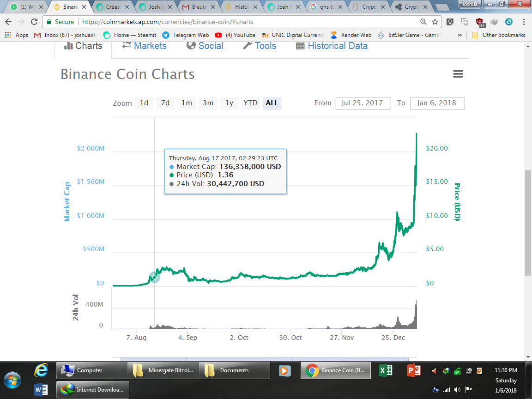Open the Action Center flag icon
This screenshot has height=399, width=532.
click(x=469, y=389)
